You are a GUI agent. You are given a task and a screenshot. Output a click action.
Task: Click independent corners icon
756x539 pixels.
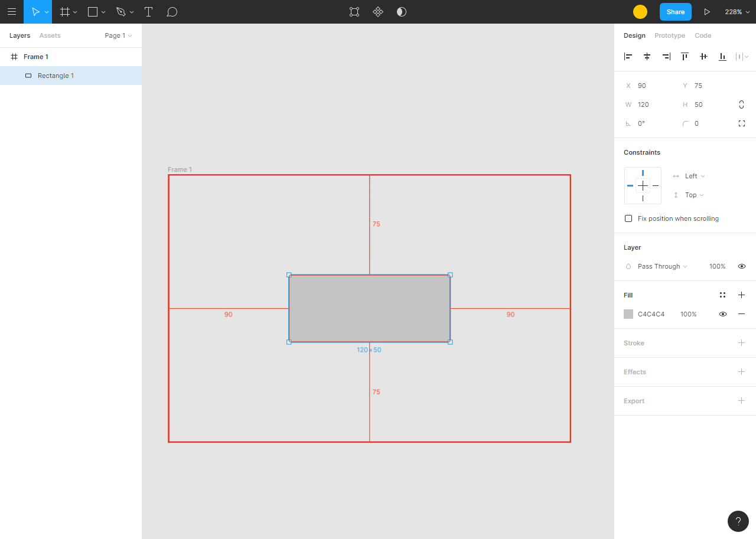(742, 123)
